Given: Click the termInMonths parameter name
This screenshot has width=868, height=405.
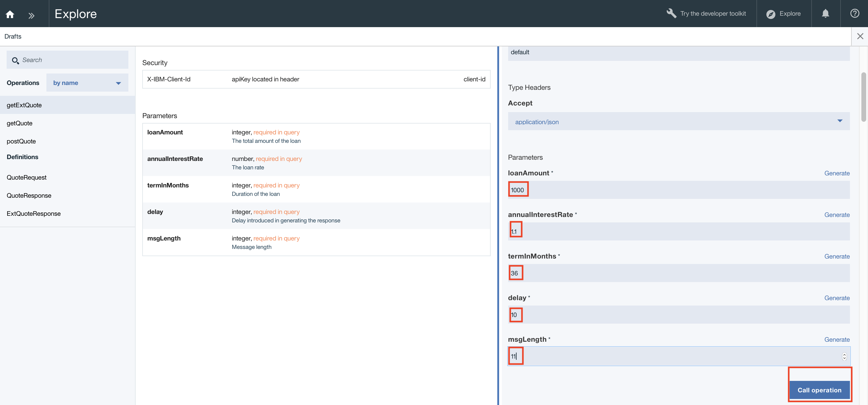Looking at the screenshot, I should coord(168,185).
